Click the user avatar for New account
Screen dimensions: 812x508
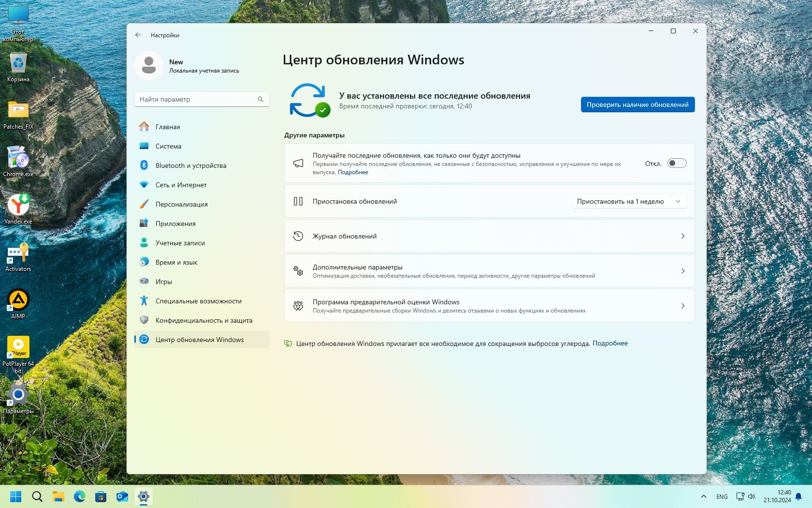coord(149,65)
